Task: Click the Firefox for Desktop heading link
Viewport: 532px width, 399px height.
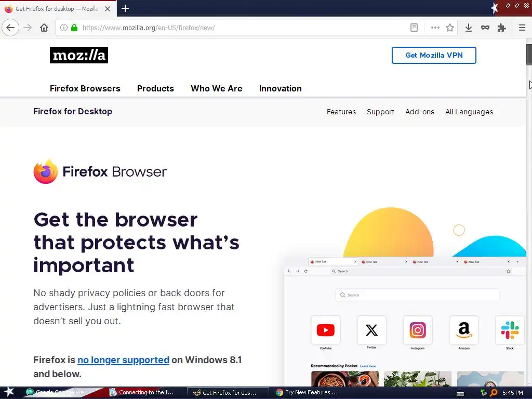Action: coord(73,111)
